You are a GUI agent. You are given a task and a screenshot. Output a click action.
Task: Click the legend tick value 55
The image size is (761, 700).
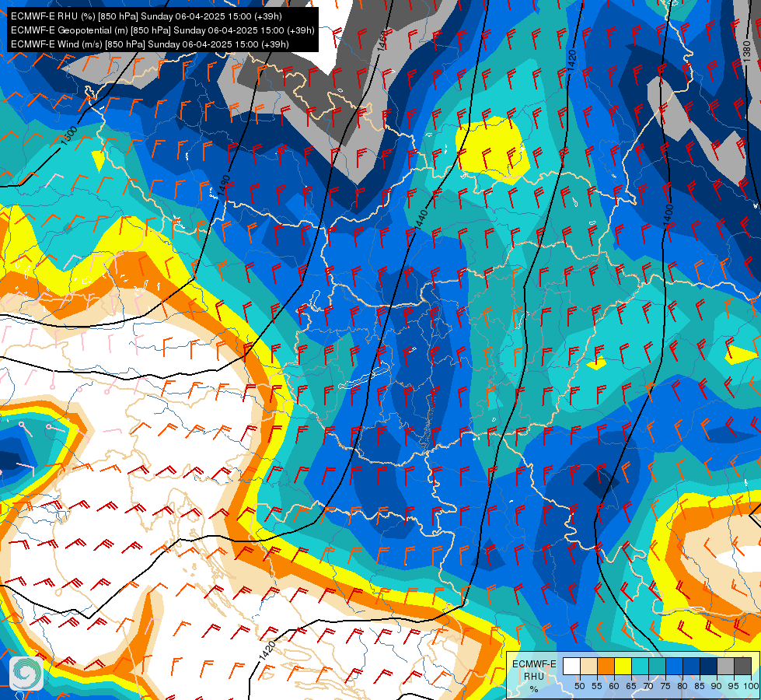pyautogui.click(x=597, y=687)
